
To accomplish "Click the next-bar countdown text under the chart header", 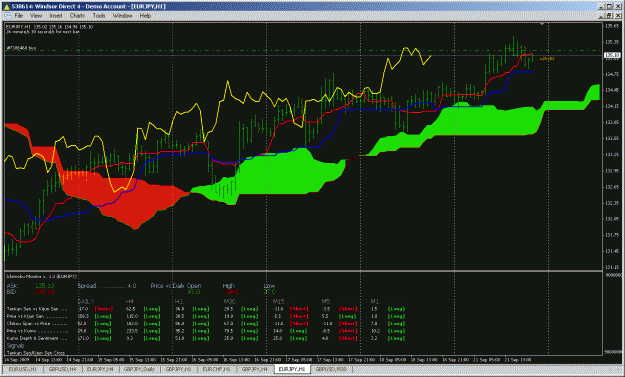I will [x=43, y=31].
